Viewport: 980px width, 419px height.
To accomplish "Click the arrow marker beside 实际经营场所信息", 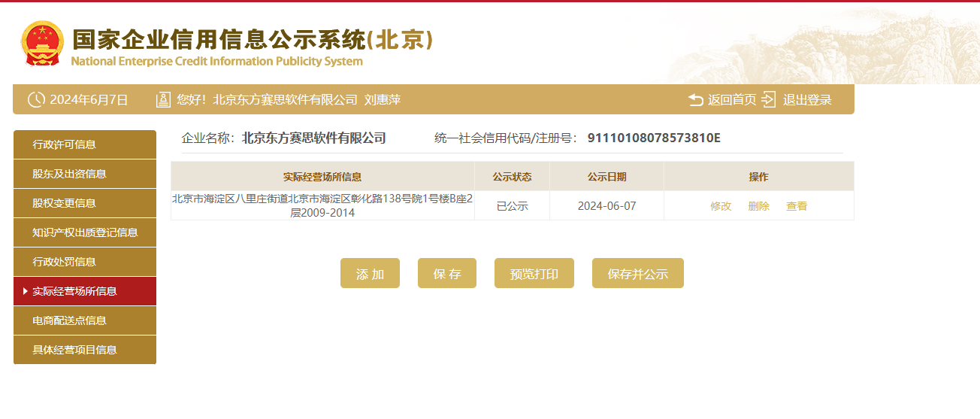I will [x=26, y=291].
